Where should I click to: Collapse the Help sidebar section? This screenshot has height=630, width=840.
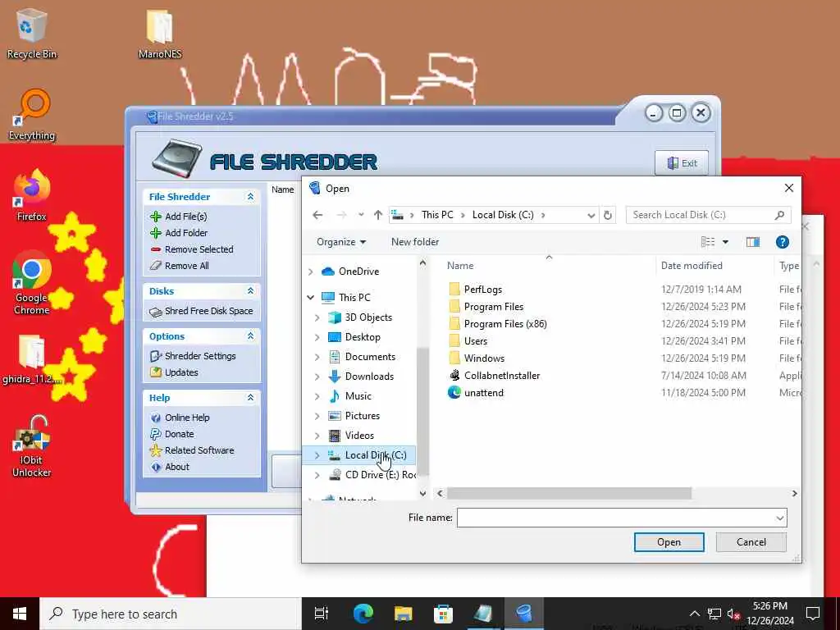(x=250, y=398)
